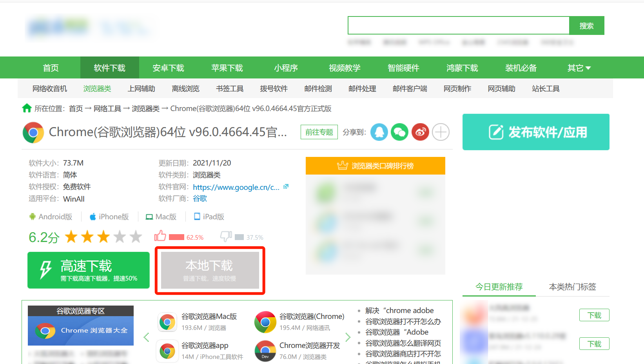644x364 pixels.
Task: Expand the 其它 navigation dropdown
Action: click(x=578, y=67)
